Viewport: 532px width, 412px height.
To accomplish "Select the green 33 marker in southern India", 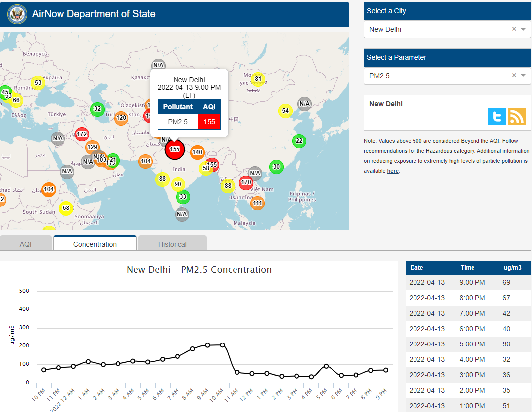I will click(183, 197).
